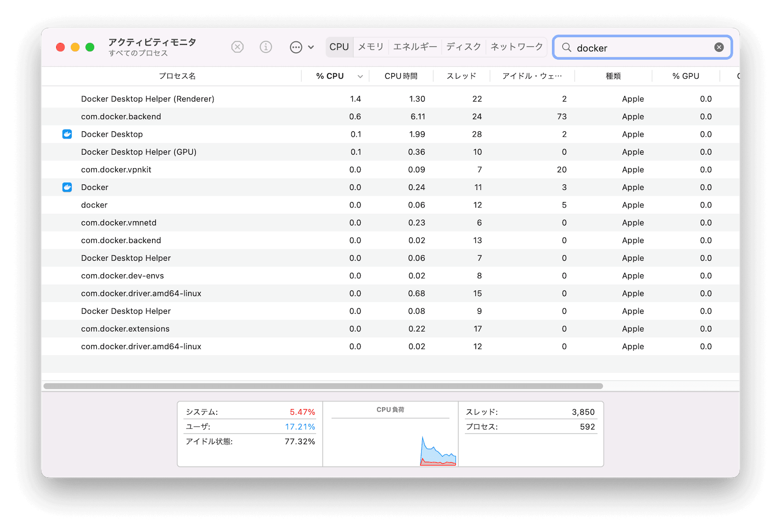Viewport: 781px width, 532px height.
Task: Sort by the アイドル・ウェ… column header
Action: point(532,76)
